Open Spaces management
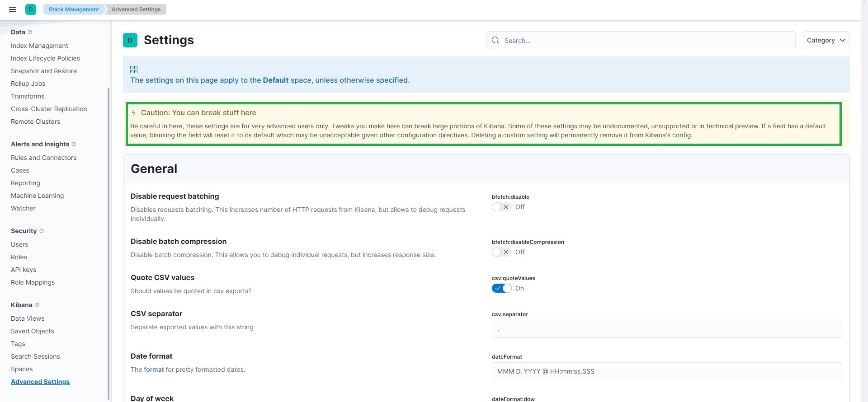The height and width of the screenshot is (402, 868). point(22,369)
